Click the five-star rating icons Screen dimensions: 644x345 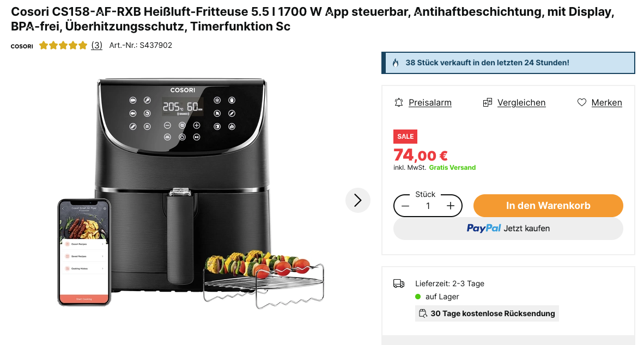[x=63, y=45]
